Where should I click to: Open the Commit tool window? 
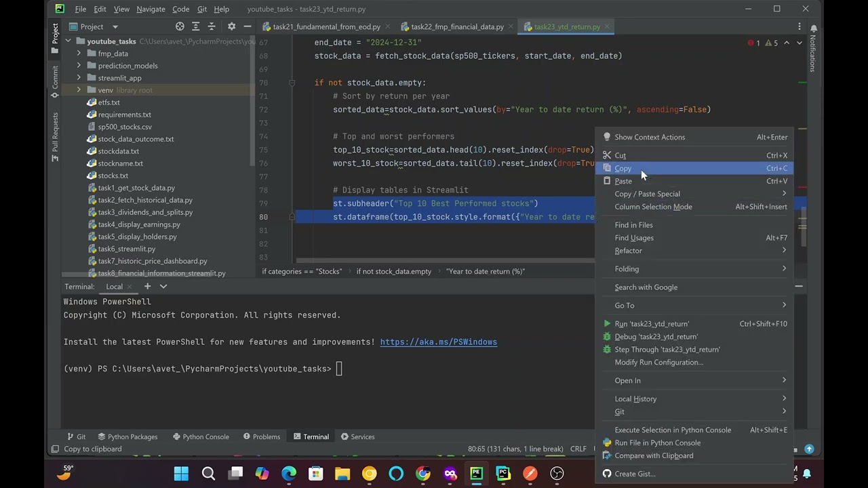(x=55, y=82)
